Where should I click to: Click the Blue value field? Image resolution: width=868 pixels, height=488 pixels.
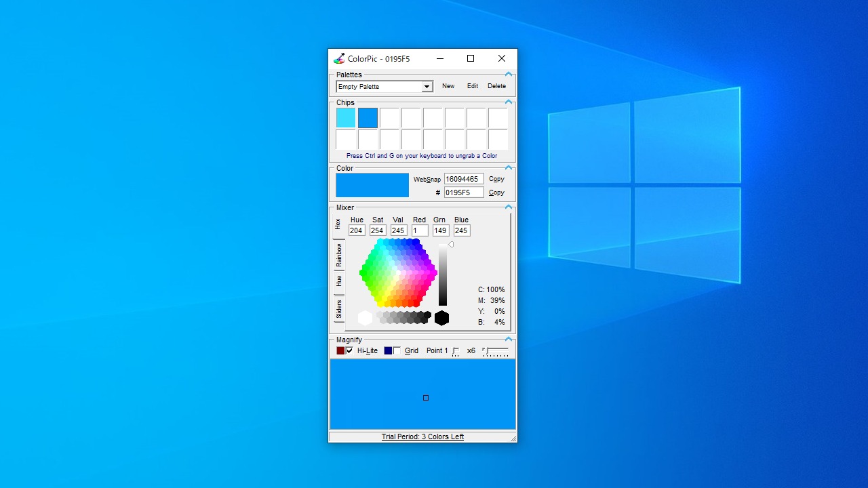coord(462,230)
